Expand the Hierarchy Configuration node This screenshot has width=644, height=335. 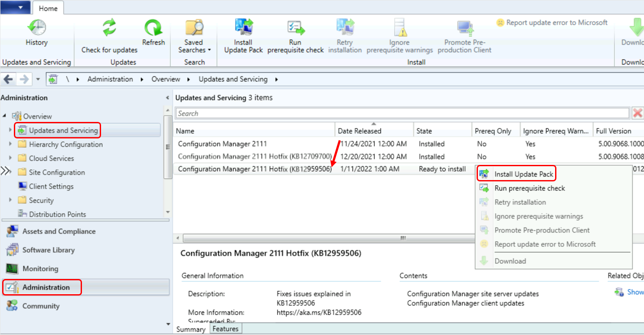tap(10, 144)
